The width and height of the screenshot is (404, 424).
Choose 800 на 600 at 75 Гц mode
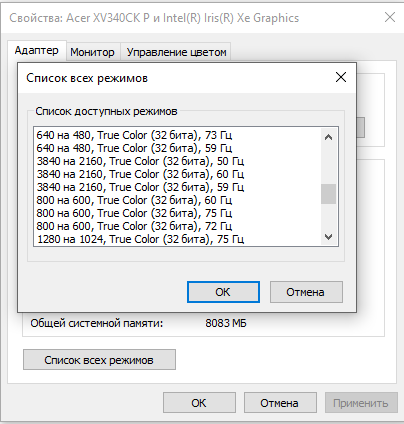pos(134,213)
